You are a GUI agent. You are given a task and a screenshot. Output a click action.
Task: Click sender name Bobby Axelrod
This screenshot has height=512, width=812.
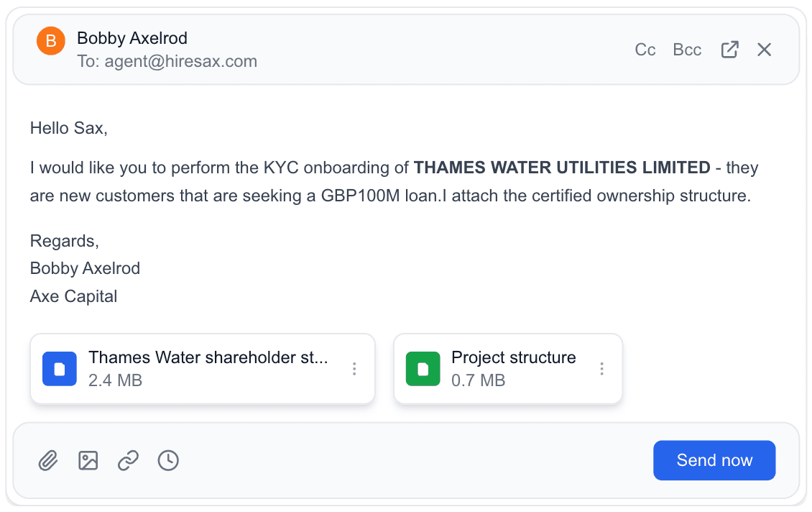click(x=132, y=38)
